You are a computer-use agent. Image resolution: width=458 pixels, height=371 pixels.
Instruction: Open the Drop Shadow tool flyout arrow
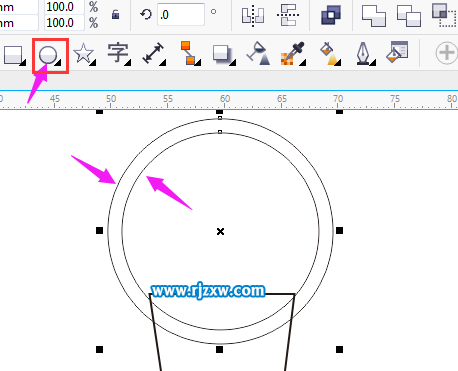pos(233,62)
